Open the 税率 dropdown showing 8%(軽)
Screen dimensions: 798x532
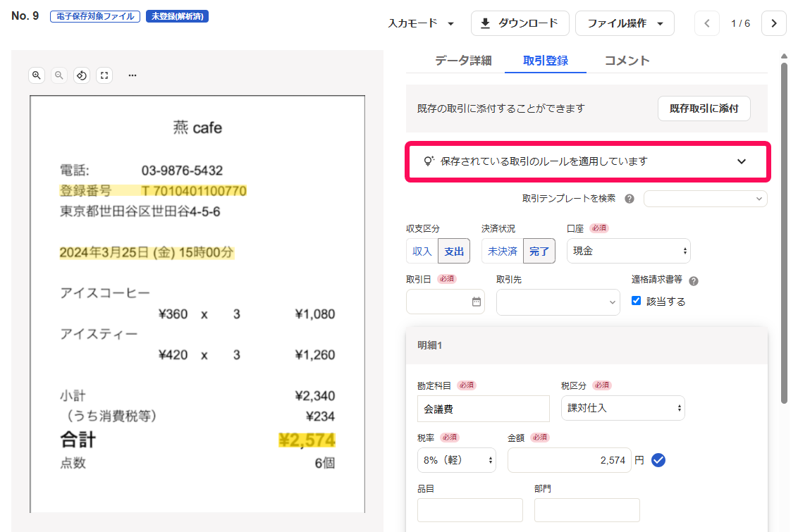(x=457, y=460)
